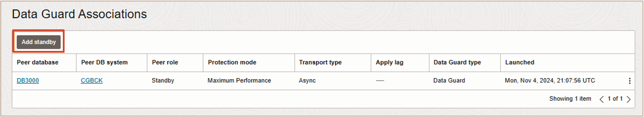Click the Showing 1 item text
Screen dimensions: 644x117
click(x=570, y=99)
